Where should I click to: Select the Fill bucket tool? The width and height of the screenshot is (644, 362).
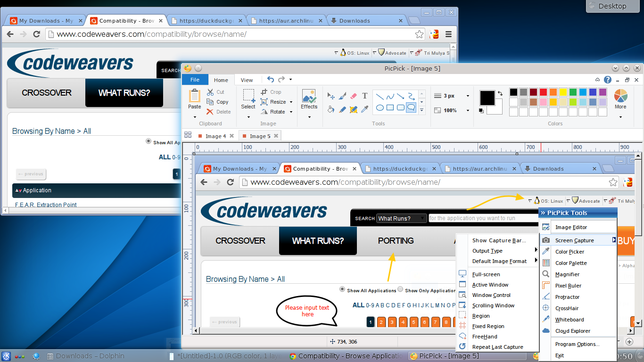pos(331,109)
